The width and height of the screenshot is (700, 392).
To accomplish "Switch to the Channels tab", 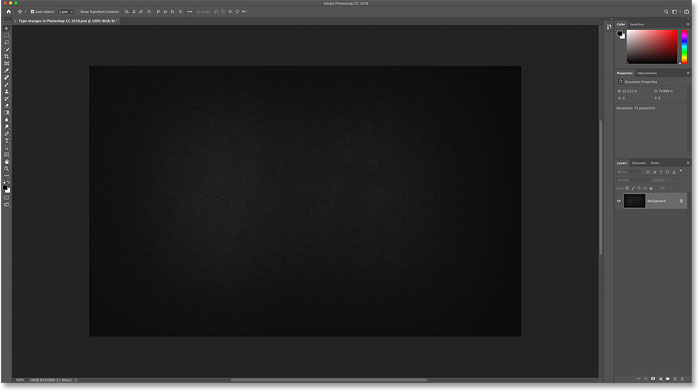I will (x=638, y=163).
